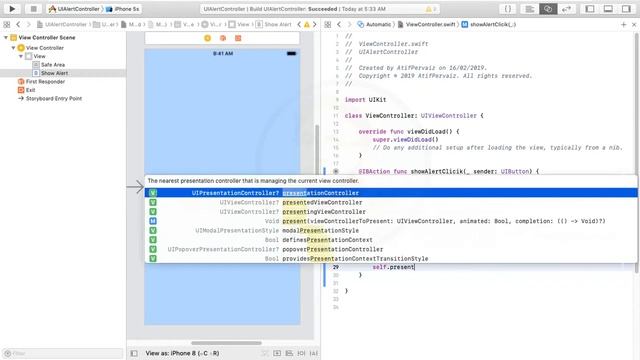The width and height of the screenshot is (640, 360).
Task: Run the project with the Play button
Action: click(x=12, y=9)
